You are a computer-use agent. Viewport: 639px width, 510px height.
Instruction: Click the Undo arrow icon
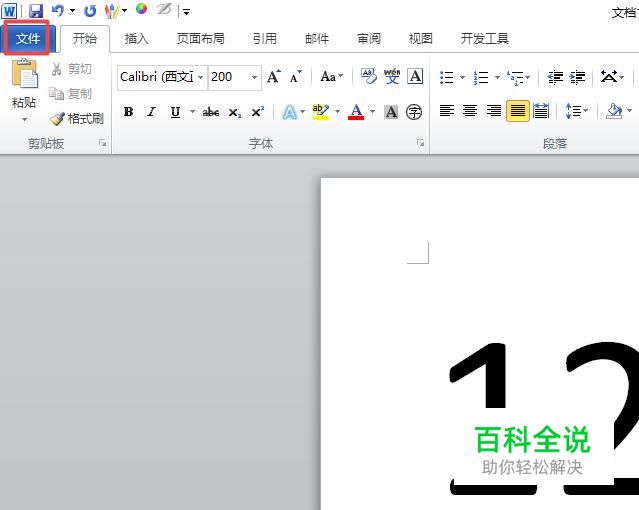coord(58,11)
